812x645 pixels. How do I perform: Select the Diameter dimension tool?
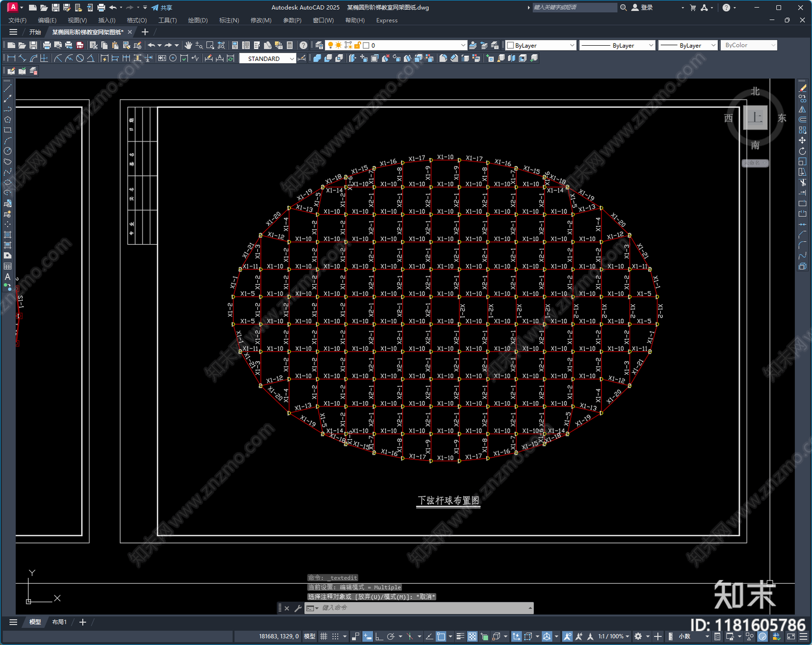click(x=80, y=58)
